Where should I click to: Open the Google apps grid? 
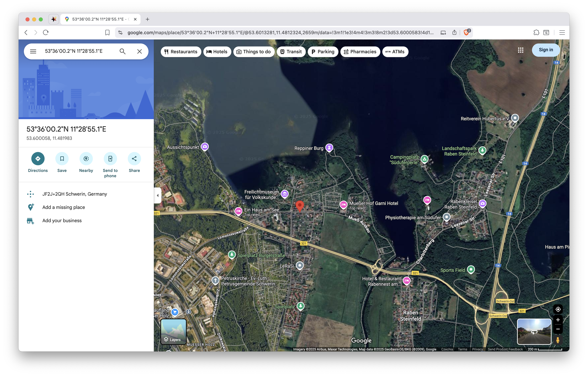(x=520, y=50)
